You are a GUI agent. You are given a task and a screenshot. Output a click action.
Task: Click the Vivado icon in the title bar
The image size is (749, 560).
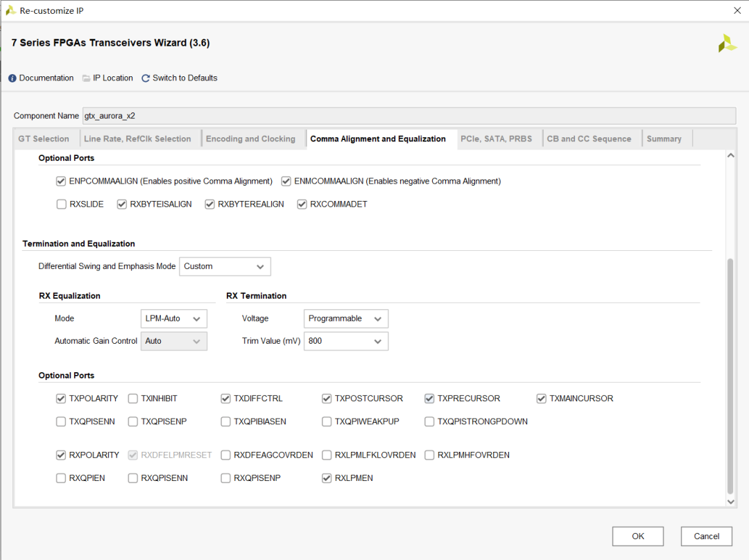[x=10, y=10]
